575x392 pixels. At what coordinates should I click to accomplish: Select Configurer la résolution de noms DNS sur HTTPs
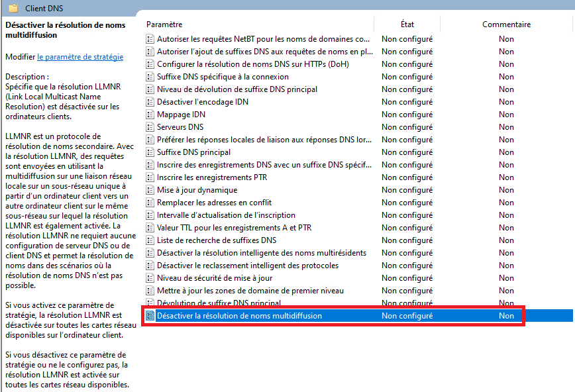[252, 64]
